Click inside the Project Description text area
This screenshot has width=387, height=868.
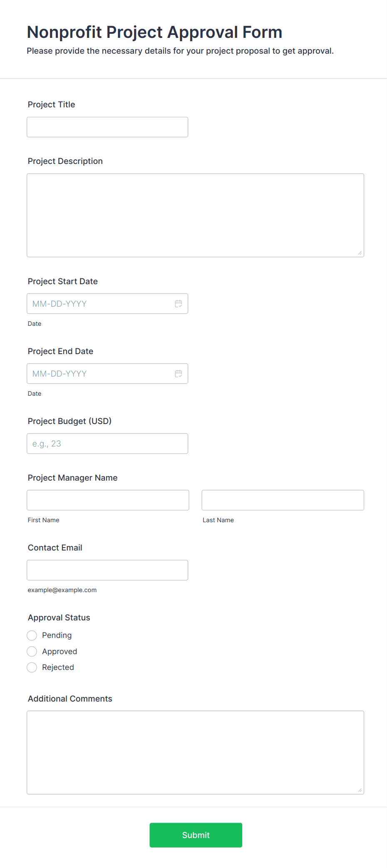(196, 215)
